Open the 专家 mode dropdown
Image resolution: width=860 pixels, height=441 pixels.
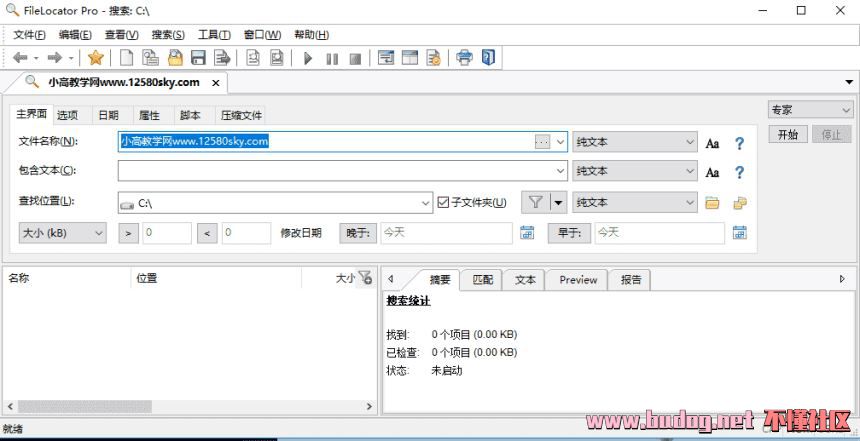click(810, 110)
